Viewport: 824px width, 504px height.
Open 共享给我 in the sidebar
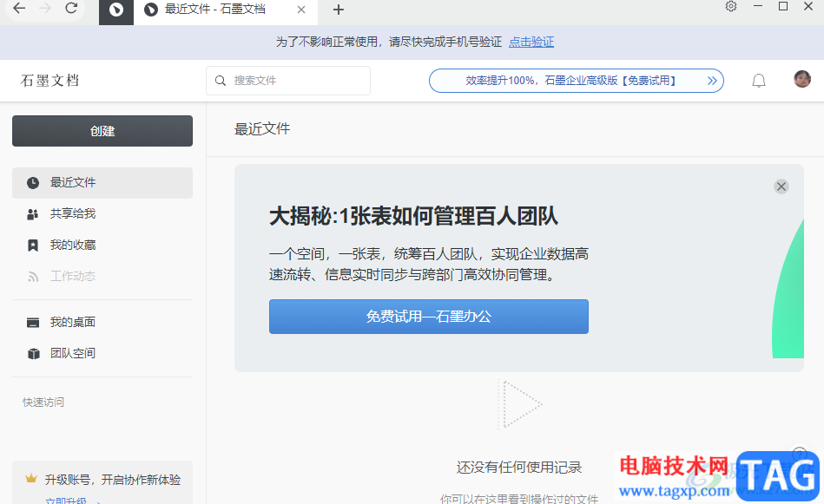tap(102, 213)
